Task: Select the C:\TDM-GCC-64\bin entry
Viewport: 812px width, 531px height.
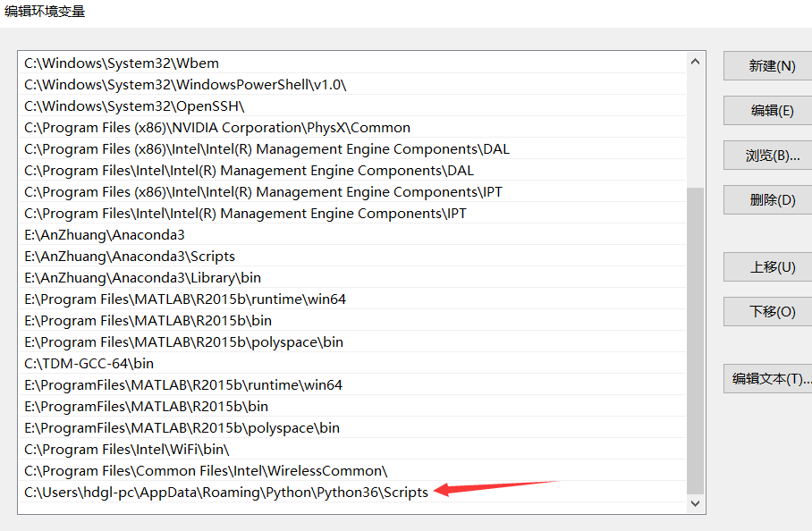Action: click(352, 364)
